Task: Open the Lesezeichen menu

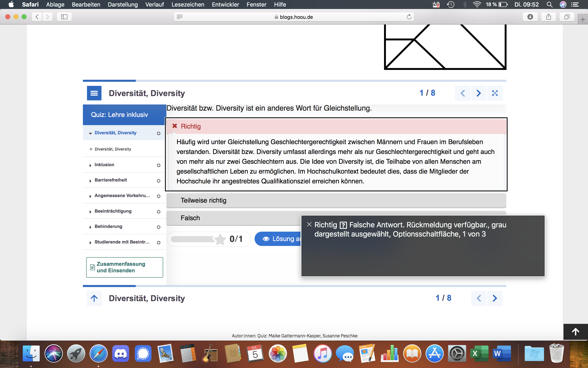Action: tap(188, 4)
